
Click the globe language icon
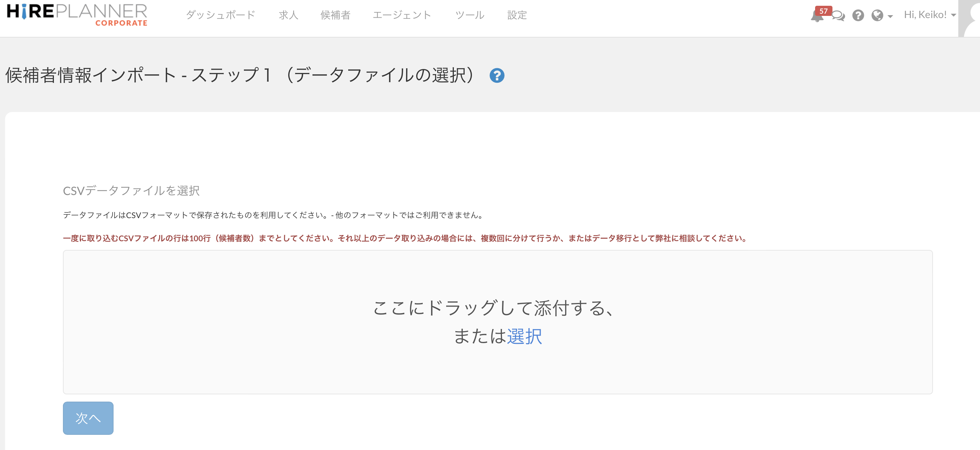[878, 16]
